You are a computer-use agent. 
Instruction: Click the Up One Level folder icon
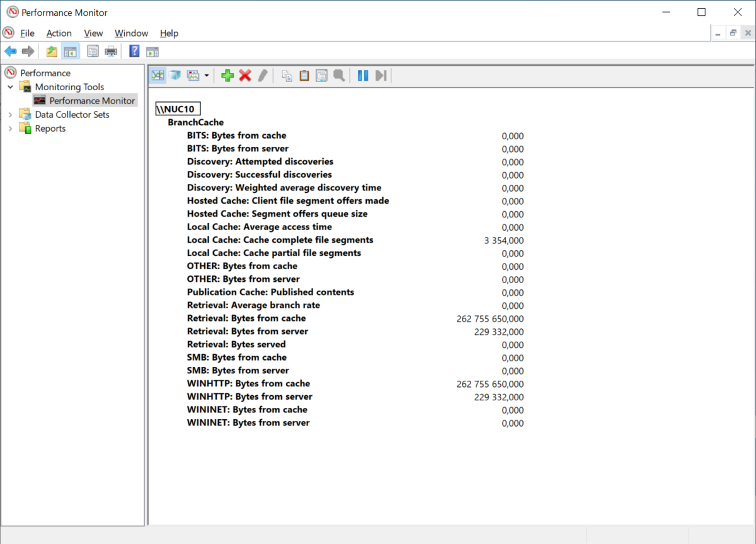(x=52, y=52)
